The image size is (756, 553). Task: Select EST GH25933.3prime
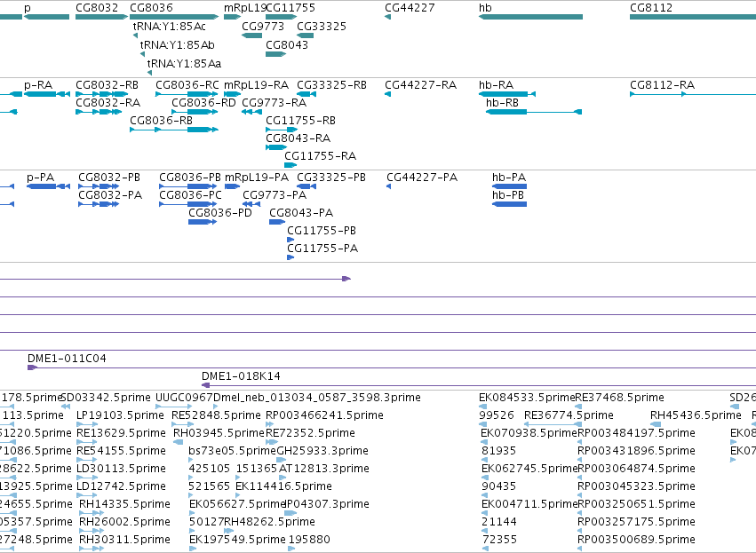[x=322, y=451]
